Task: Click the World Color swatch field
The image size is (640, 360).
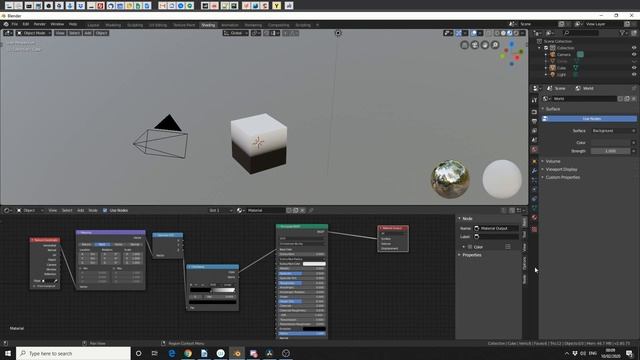Action: [x=611, y=143]
